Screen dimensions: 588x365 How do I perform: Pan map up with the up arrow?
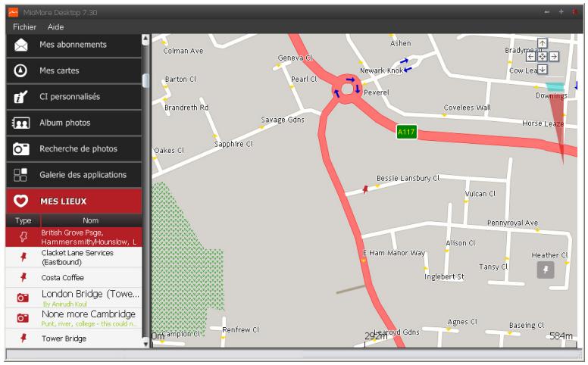tap(543, 43)
